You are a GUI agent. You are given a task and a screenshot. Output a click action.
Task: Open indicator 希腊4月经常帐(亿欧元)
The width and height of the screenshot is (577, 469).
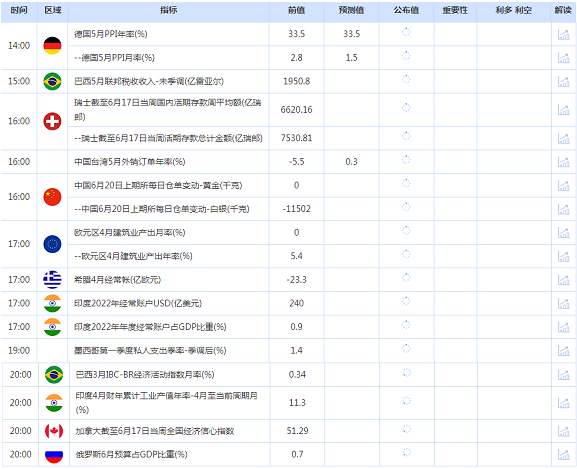tap(118, 280)
